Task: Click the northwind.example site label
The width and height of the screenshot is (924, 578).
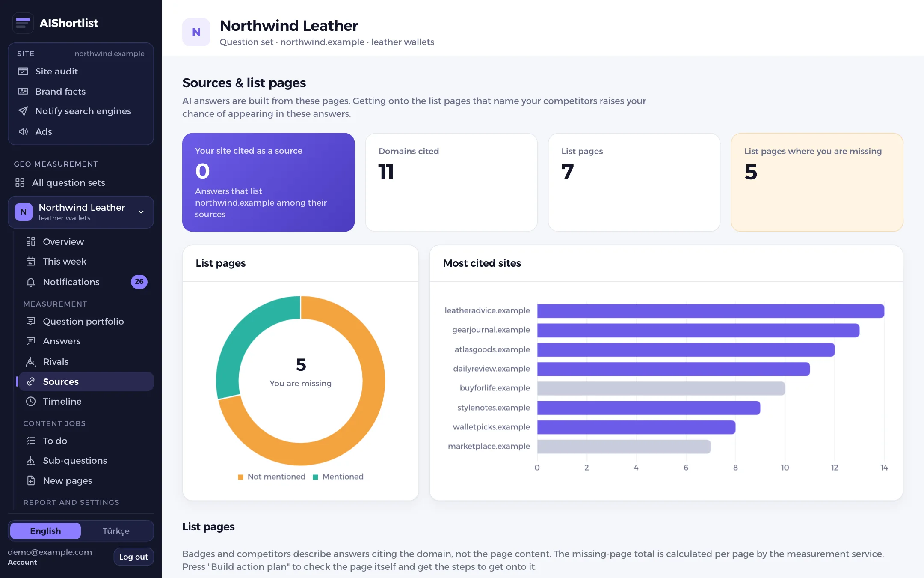Action: (x=110, y=54)
